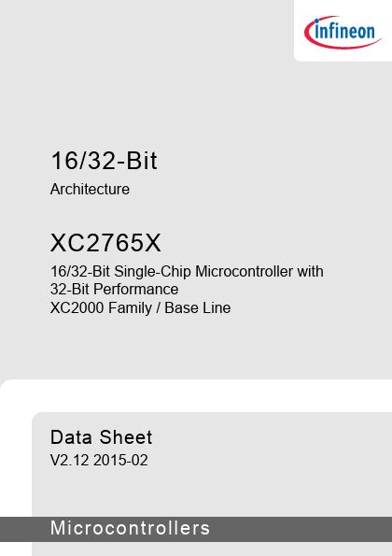Click the word Performance
This screenshot has height=556, width=392.
136,290
